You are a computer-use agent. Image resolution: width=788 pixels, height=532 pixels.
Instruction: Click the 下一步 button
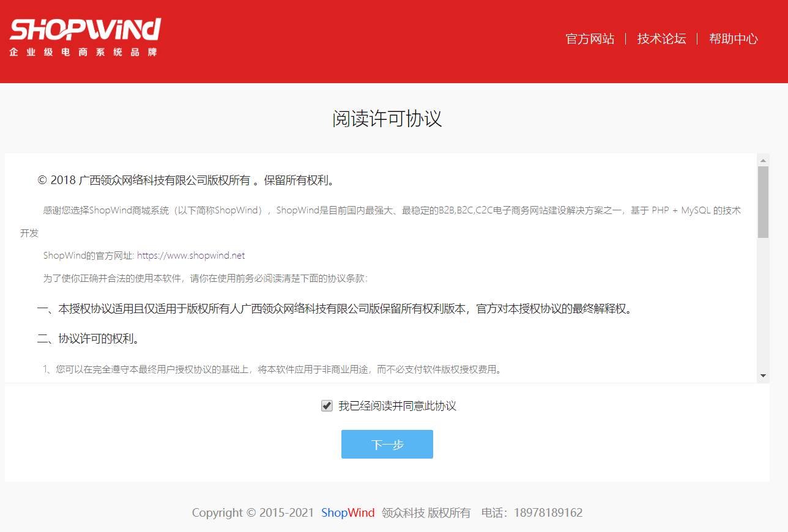387,444
